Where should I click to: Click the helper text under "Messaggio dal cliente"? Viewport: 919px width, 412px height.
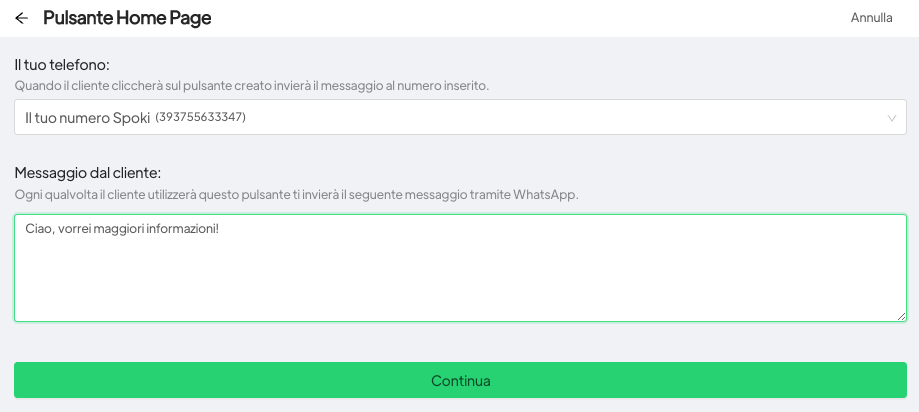(x=296, y=194)
